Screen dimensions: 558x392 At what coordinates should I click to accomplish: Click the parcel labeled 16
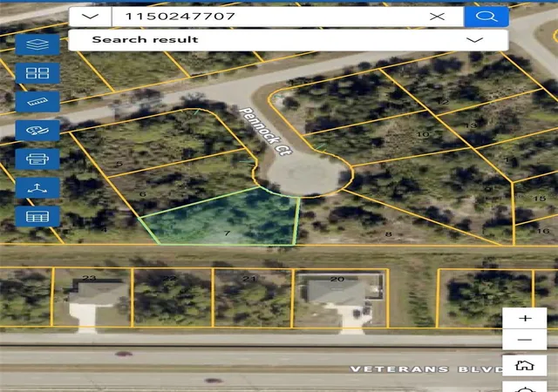coord(543,231)
